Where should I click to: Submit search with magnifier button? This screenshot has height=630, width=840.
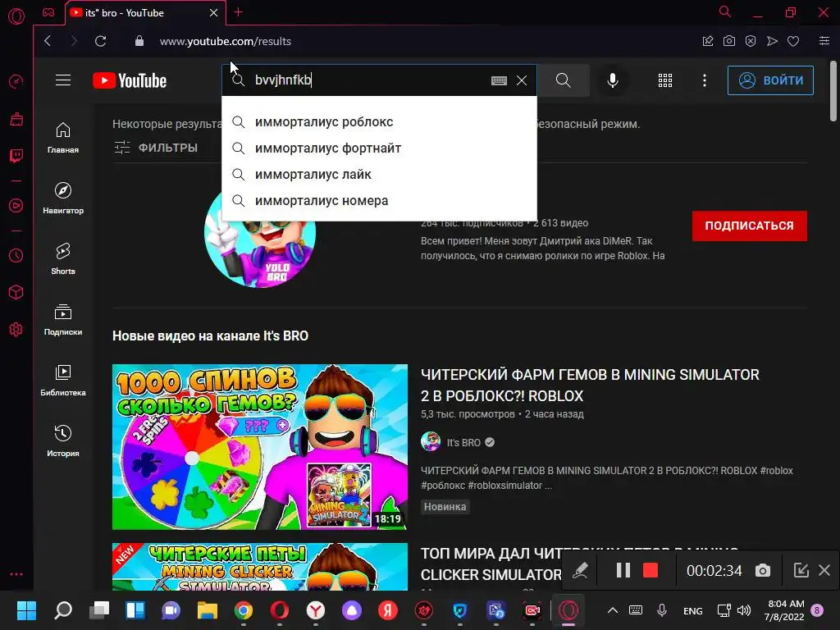point(563,80)
